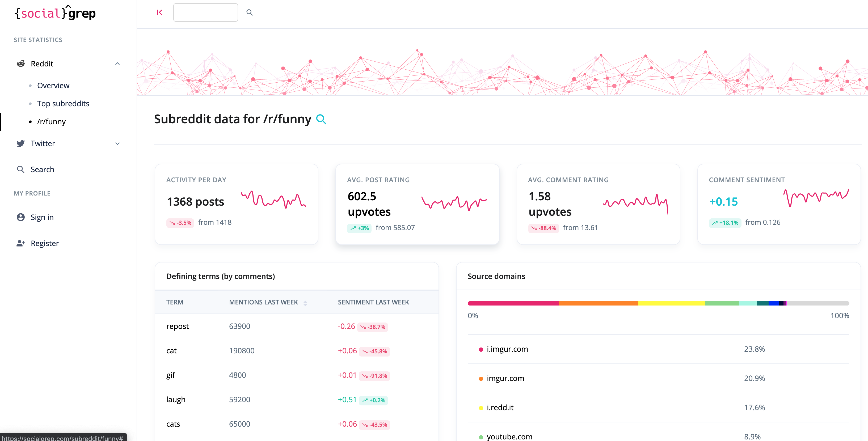Viewport: 868px width, 441px height.
Task: Click the add-user icon next to Register
Action: point(20,243)
